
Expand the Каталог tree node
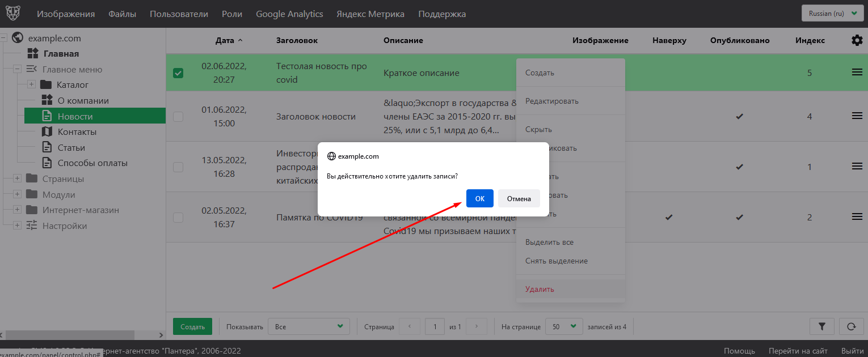[x=31, y=85]
